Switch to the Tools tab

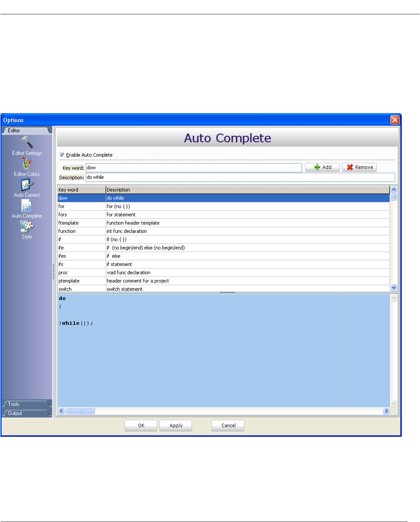coord(27,404)
